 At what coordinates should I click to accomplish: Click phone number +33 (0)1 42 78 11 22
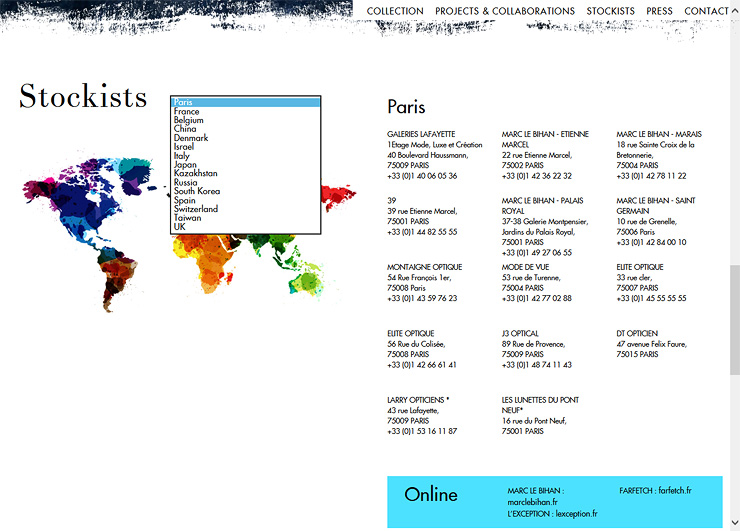click(x=651, y=176)
